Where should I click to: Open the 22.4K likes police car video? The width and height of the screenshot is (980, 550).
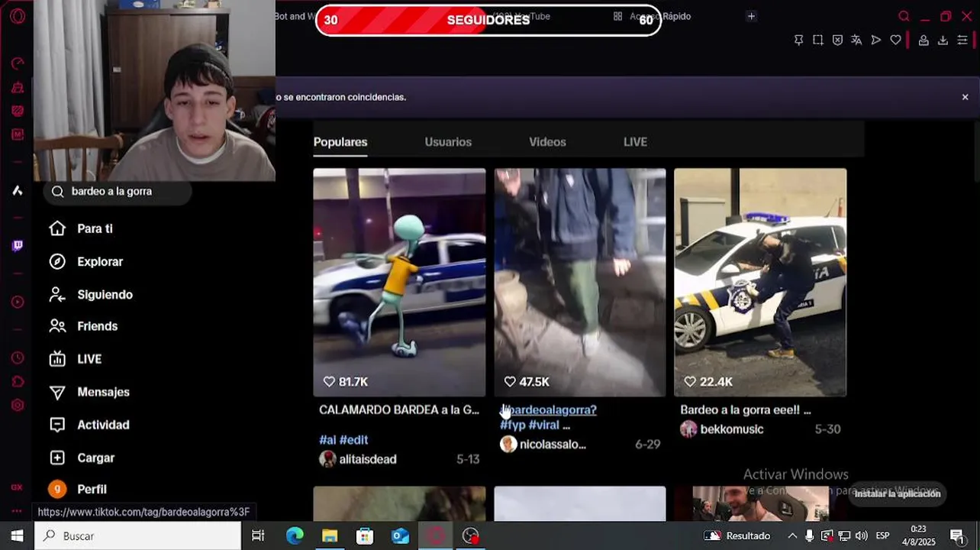point(760,283)
